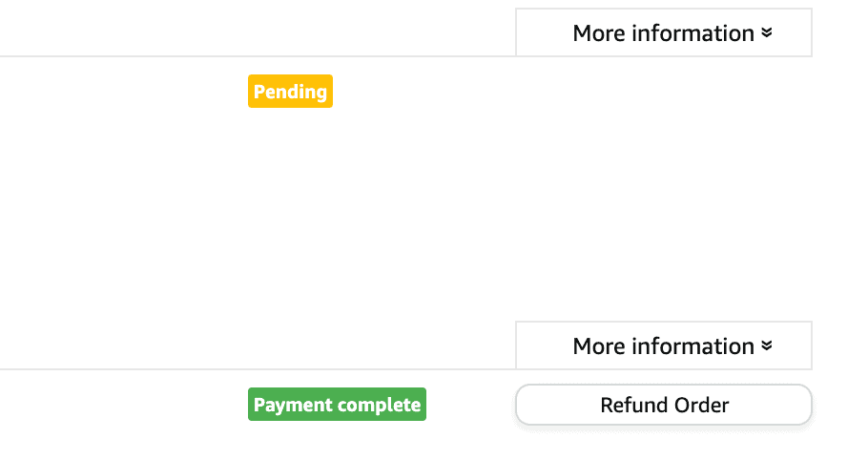Open More information above the Pending badge
This screenshot has width=868, height=460.
664,33
